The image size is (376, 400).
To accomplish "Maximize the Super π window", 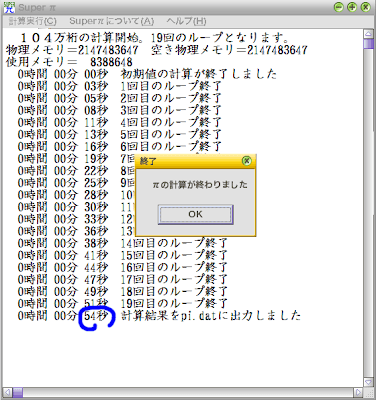I will point(352,7).
